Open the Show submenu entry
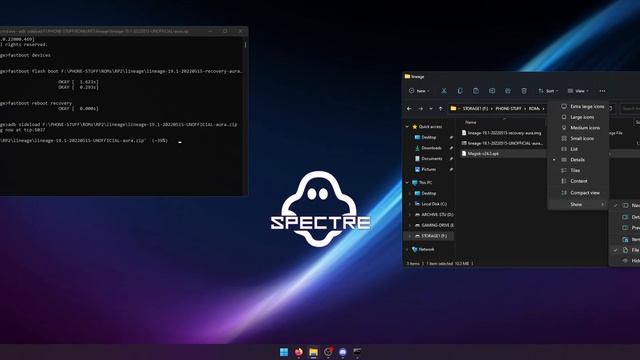Screen dimensions: 640x360 click(x=578, y=204)
